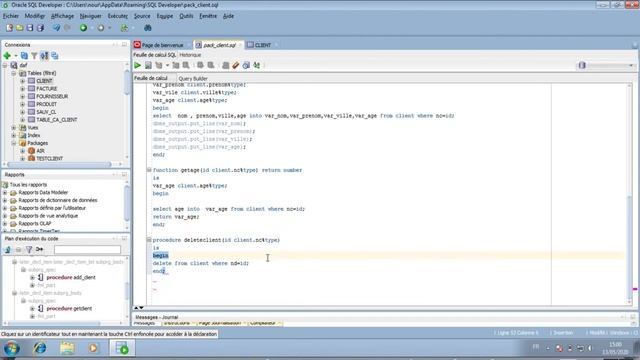
Task: Click the green Back navigation arrow
Action: click(x=83, y=28)
